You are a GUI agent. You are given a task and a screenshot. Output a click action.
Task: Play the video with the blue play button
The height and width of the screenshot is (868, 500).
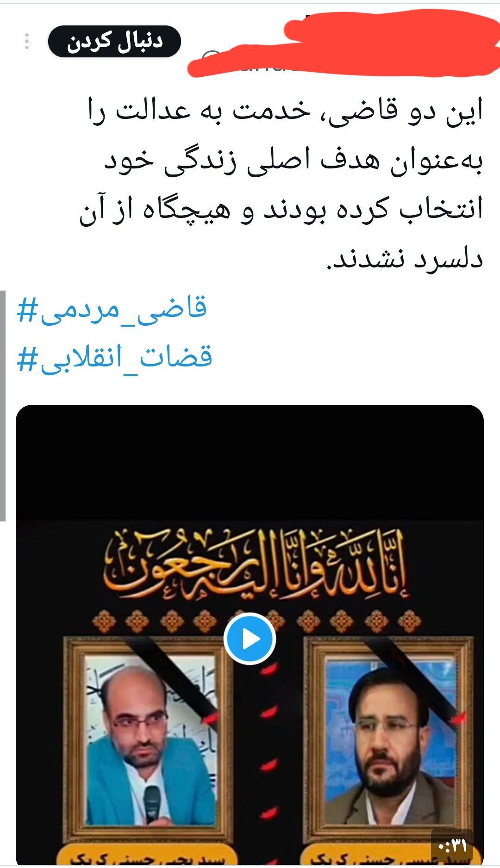[250, 639]
